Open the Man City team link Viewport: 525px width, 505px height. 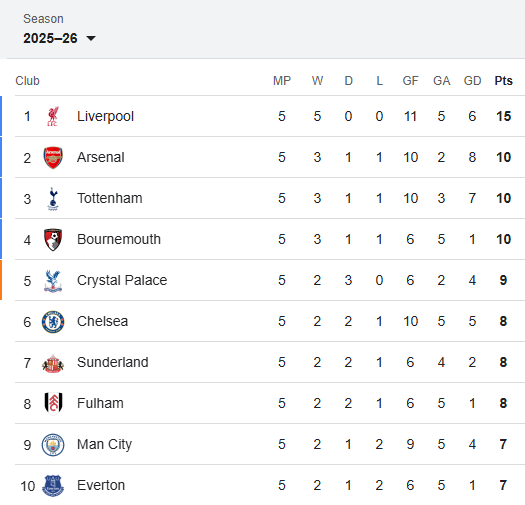pyautogui.click(x=104, y=445)
